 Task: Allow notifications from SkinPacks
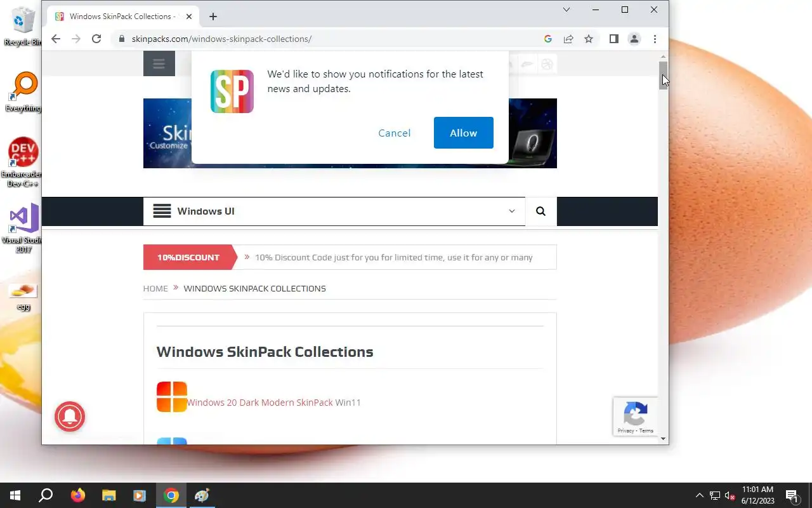(464, 133)
